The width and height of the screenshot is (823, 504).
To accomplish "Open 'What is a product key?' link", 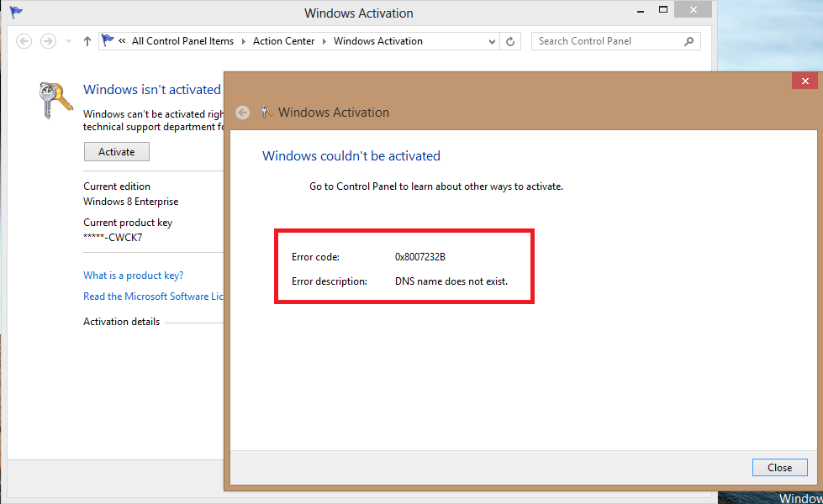I will pos(134,276).
